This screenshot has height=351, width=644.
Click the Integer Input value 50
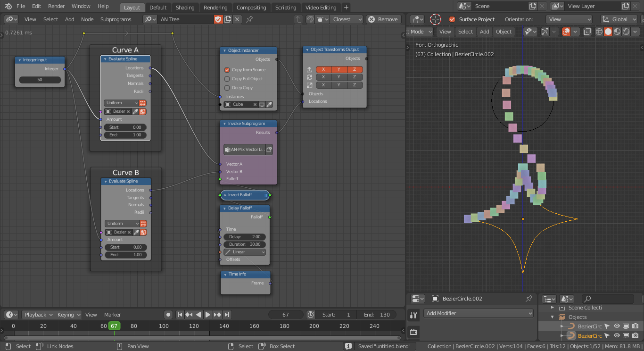pos(40,80)
